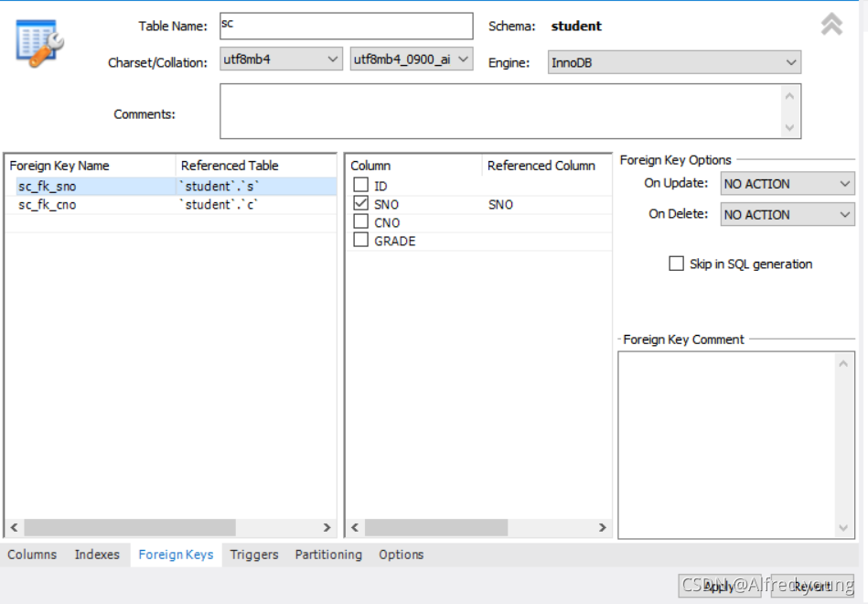Screen dimensions: 868x604
Task: Click left arrow of column list scrollbar
Action: click(356, 527)
